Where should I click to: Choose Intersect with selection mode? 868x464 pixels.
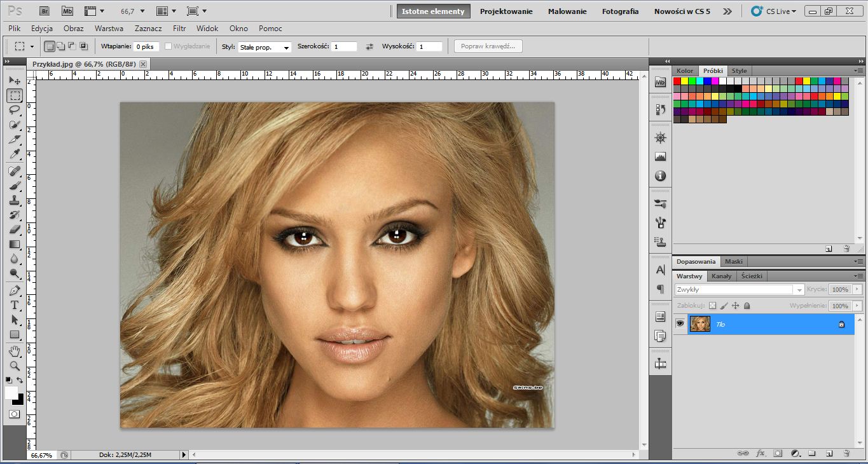point(83,46)
